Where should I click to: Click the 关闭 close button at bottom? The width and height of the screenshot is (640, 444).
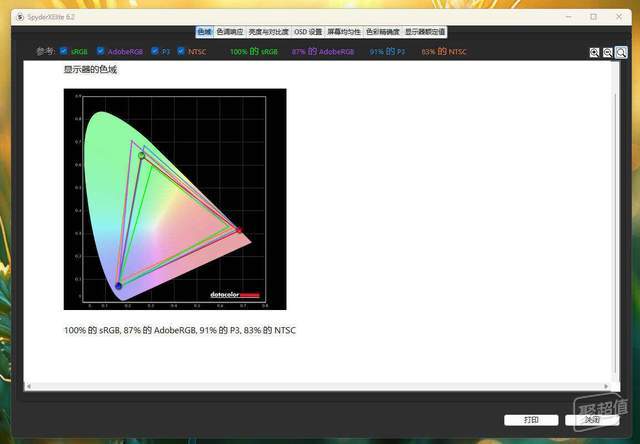click(x=592, y=420)
